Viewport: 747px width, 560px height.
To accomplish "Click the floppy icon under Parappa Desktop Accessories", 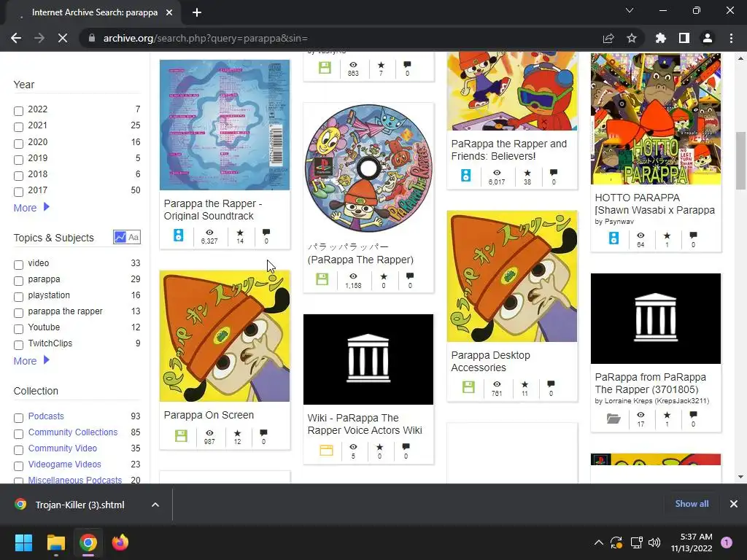I will click(468, 386).
